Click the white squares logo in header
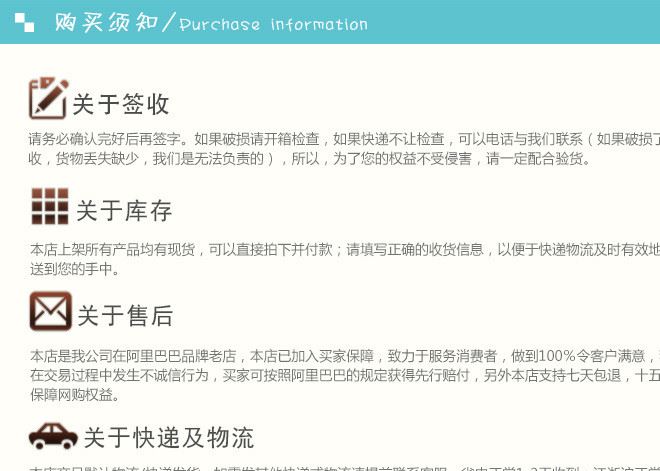Image resolution: width=660 pixels, height=471 pixels. click(24, 22)
